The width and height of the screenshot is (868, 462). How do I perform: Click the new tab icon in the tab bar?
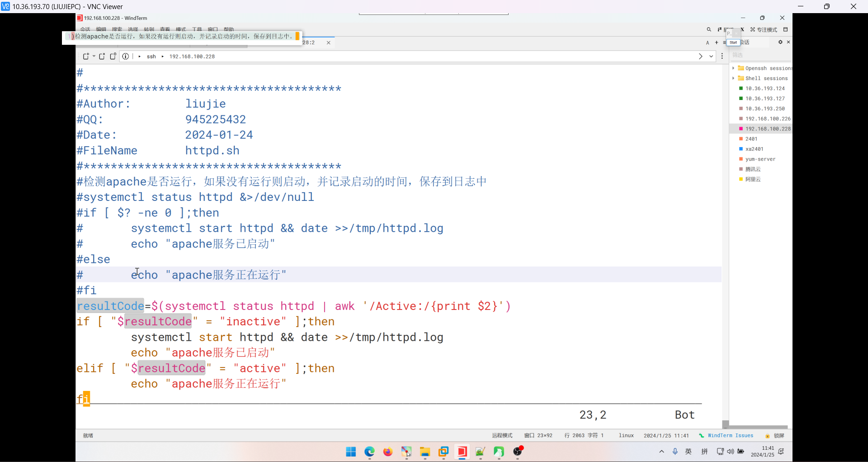[x=86, y=56]
